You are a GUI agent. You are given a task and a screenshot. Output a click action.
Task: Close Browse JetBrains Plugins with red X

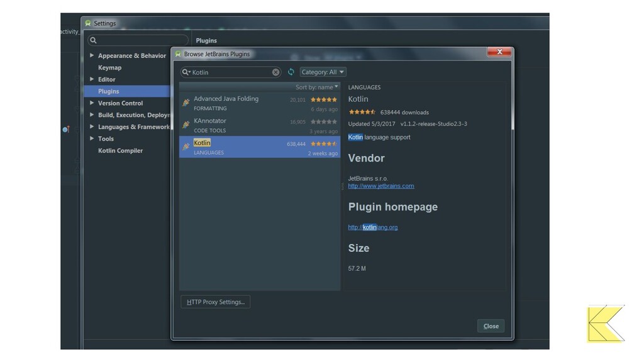499,52
